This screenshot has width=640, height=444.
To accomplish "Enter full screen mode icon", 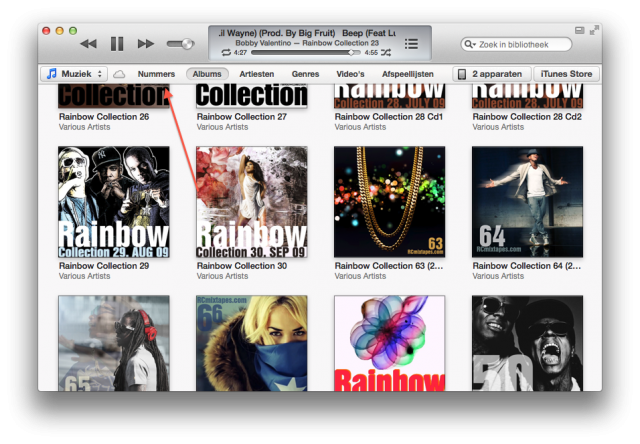I will [594, 30].
